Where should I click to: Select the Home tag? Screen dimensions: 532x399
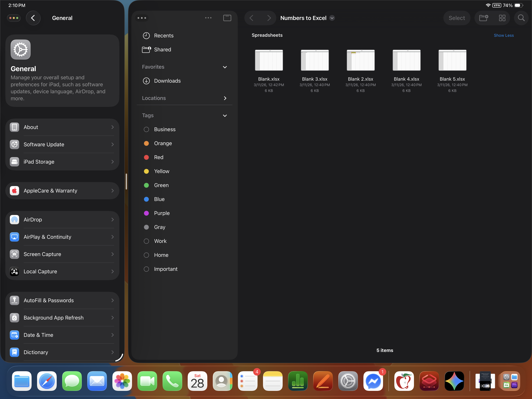pos(185,255)
